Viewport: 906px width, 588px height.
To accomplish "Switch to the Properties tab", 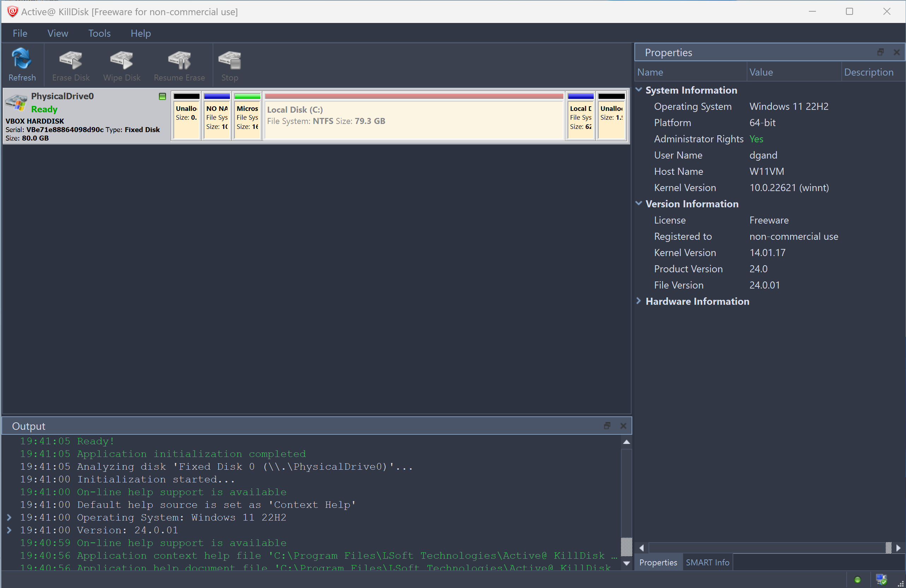I will coord(658,562).
